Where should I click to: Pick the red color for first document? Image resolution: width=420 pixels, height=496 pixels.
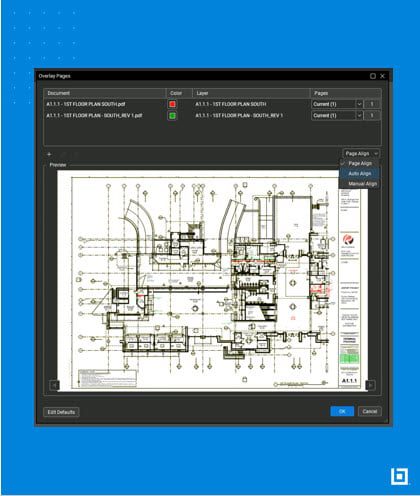[x=172, y=104]
